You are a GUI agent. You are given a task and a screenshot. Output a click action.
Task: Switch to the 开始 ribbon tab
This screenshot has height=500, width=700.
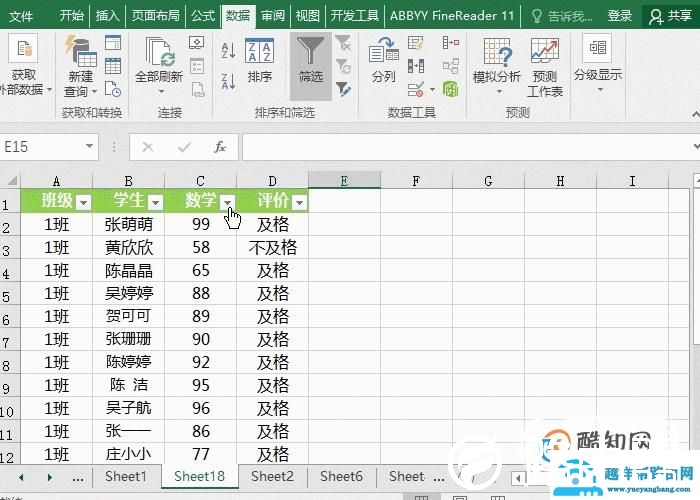tap(71, 16)
